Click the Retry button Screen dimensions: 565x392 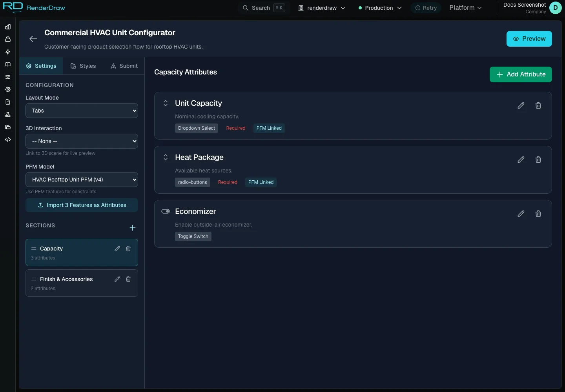[426, 8]
